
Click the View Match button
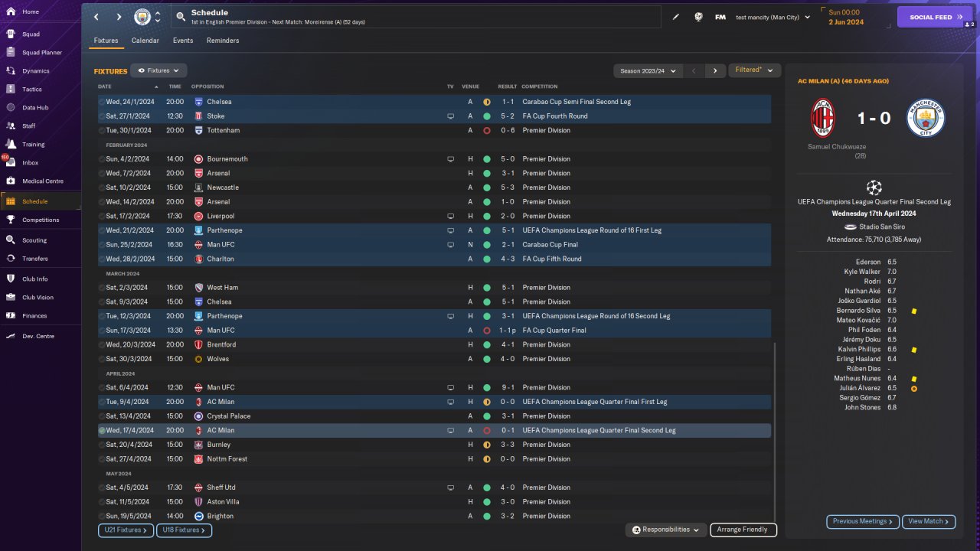[x=929, y=521]
